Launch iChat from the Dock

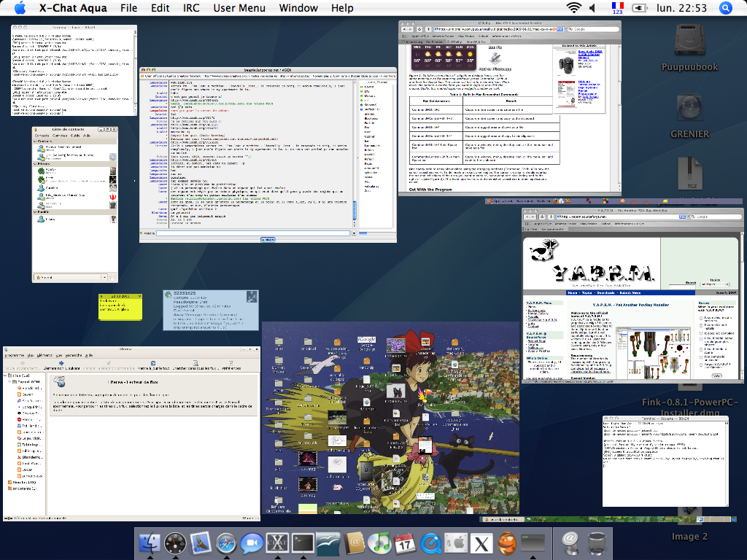252,543
